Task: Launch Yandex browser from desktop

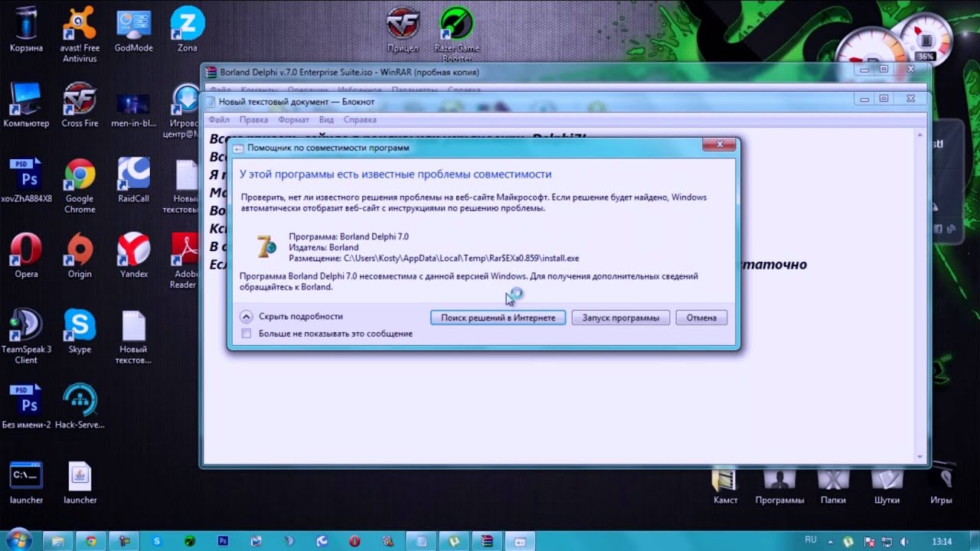Action: (134, 254)
